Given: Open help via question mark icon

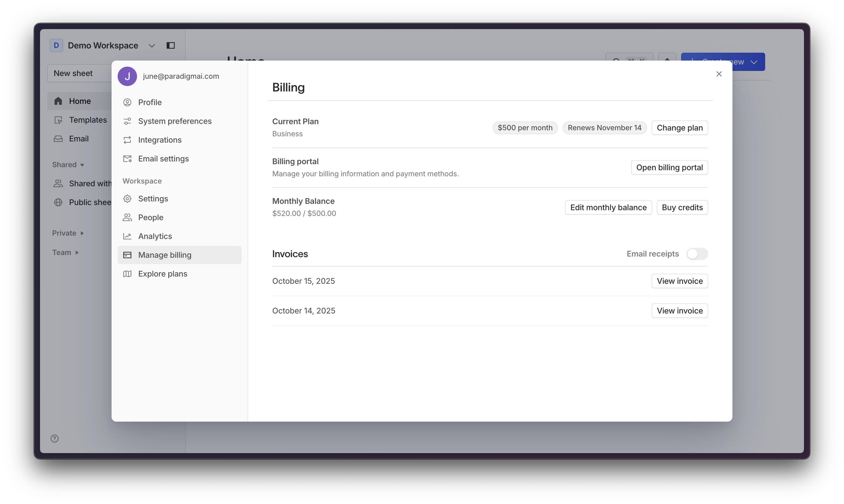Looking at the screenshot, I should point(54,439).
